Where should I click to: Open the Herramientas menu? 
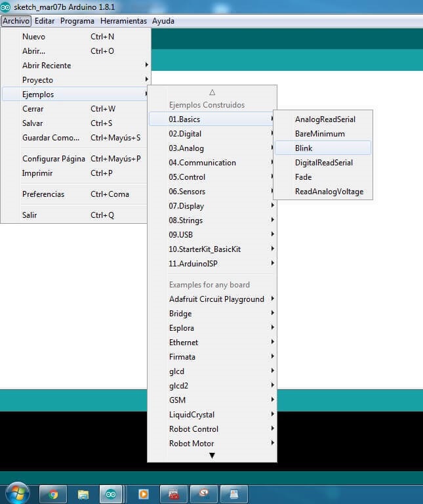[123, 21]
